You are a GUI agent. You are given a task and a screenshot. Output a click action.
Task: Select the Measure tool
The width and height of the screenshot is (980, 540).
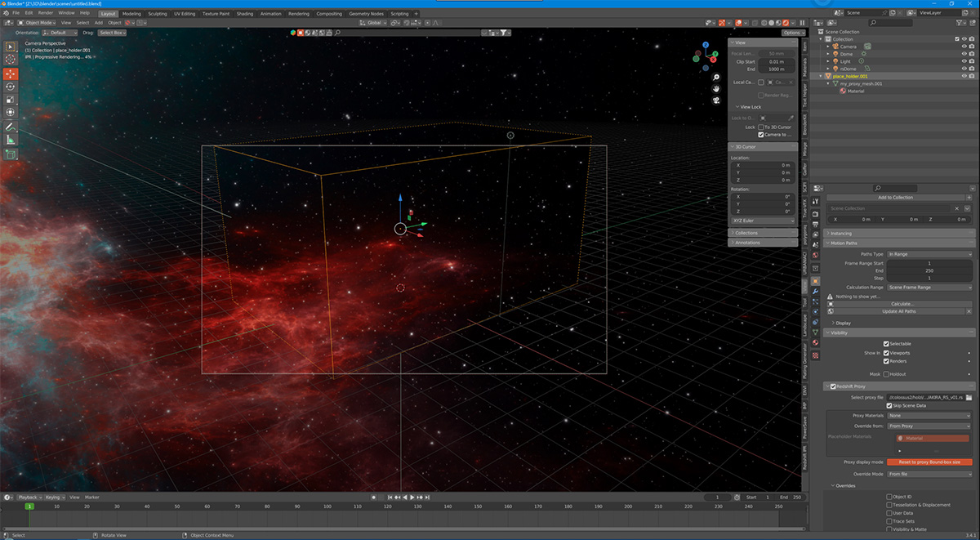tap(11, 140)
